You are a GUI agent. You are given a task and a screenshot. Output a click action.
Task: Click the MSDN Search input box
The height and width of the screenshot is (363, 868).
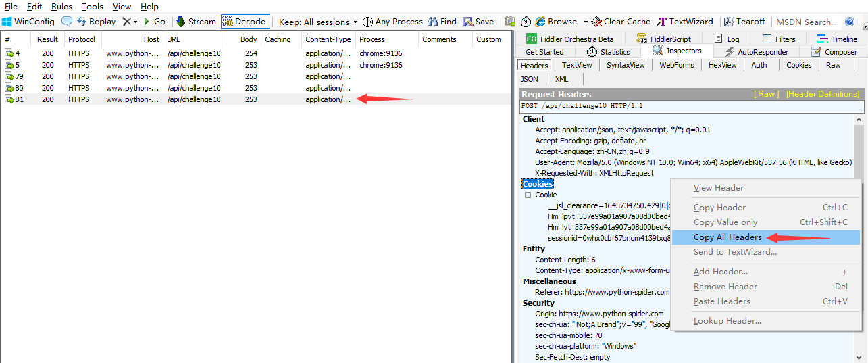806,22
